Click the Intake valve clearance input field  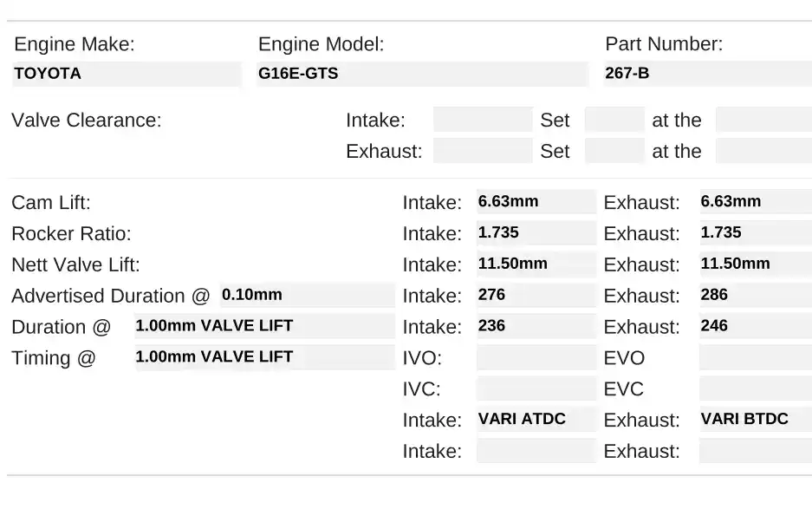(x=482, y=120)
